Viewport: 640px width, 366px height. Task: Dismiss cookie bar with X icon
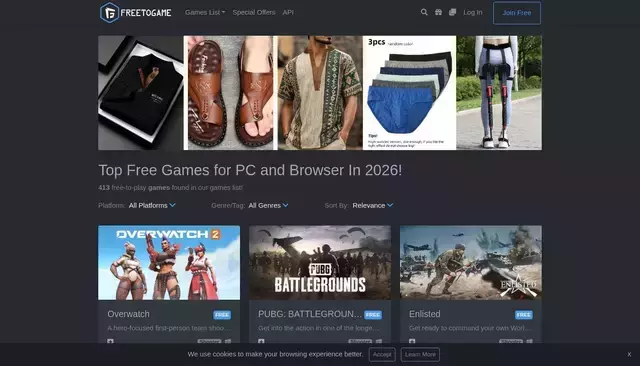click(629, 354)
